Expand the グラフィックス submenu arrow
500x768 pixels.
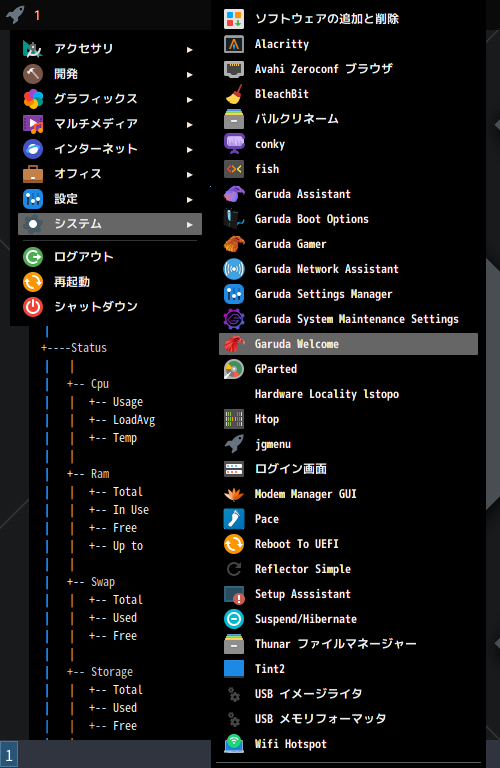(190, 99)
